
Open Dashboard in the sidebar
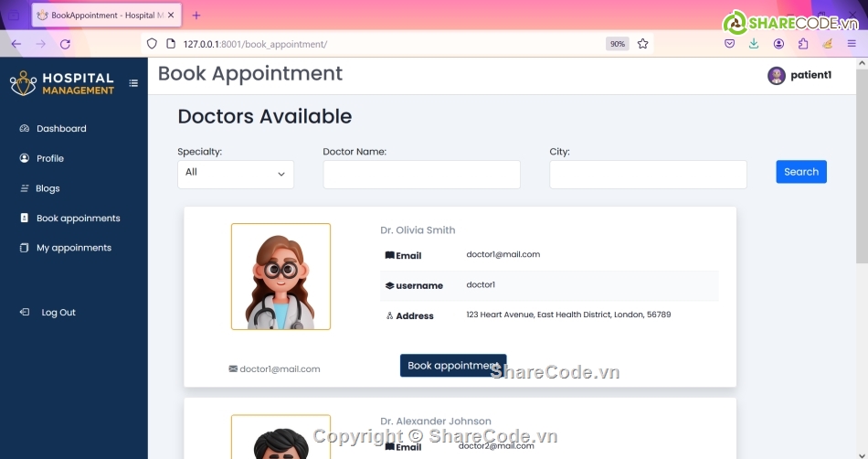(x=61, y=128)
